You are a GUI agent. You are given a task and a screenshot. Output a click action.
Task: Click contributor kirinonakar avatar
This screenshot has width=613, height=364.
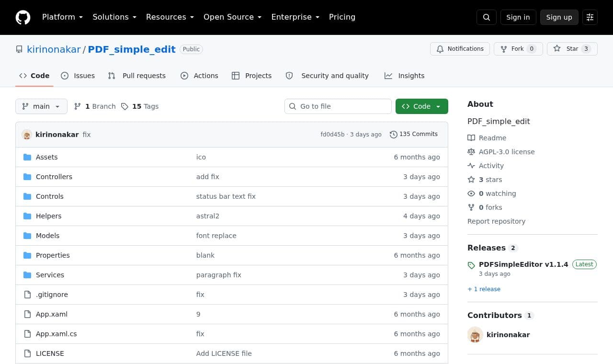(475, 335)
